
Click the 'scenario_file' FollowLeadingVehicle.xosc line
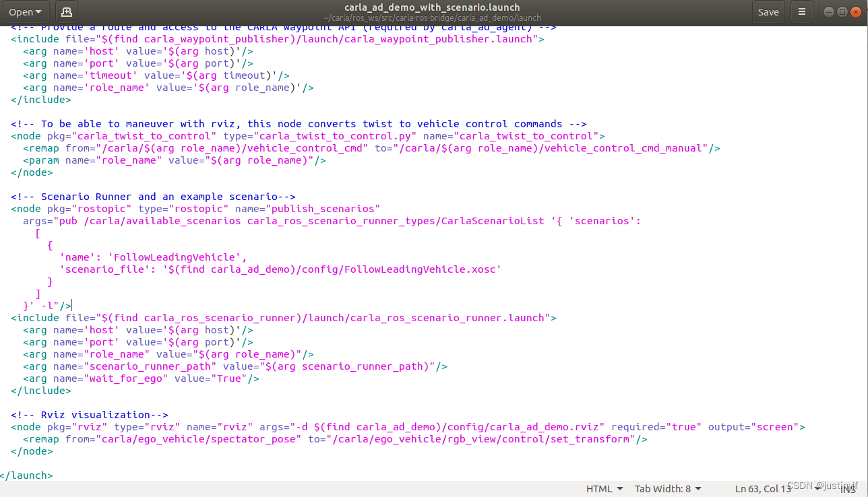tap(280, 269)
